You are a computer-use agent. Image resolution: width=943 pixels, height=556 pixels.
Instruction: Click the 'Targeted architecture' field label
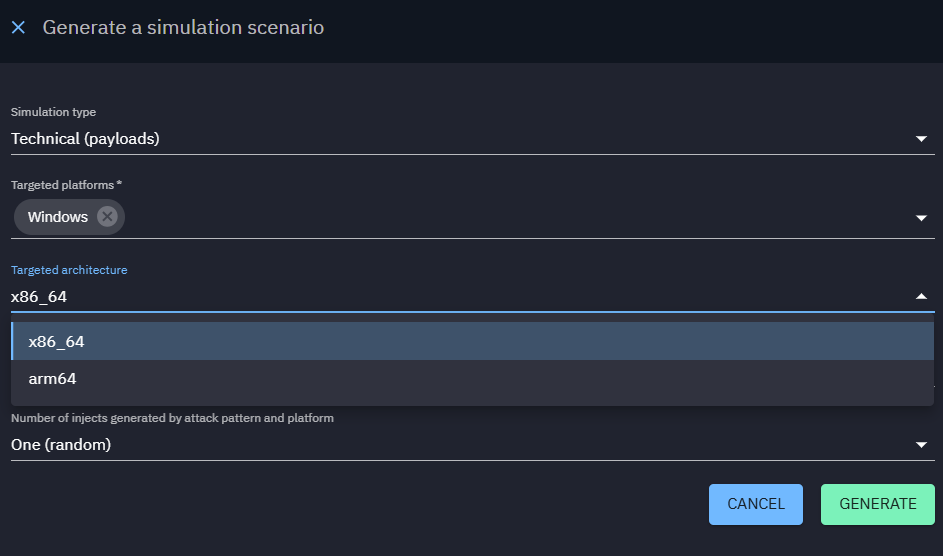pyautogui.click(x=69, y=270)
